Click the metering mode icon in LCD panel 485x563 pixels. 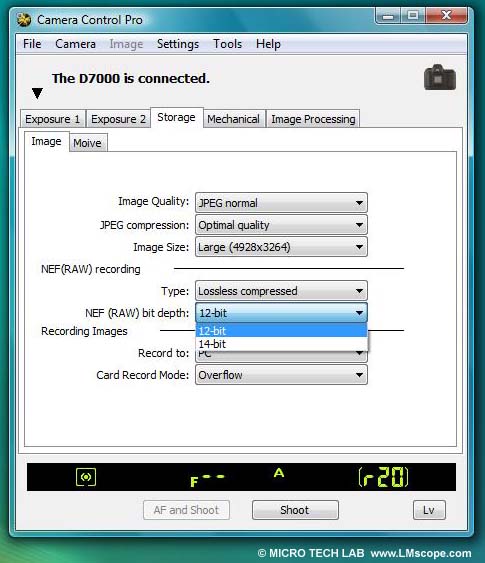(x=86, y=477)
